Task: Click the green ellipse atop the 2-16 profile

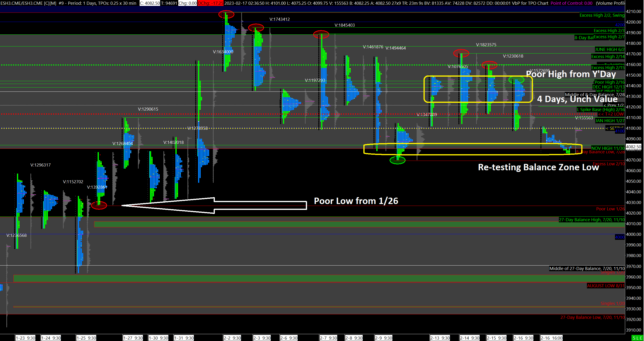Action: [x=516, y=80]
